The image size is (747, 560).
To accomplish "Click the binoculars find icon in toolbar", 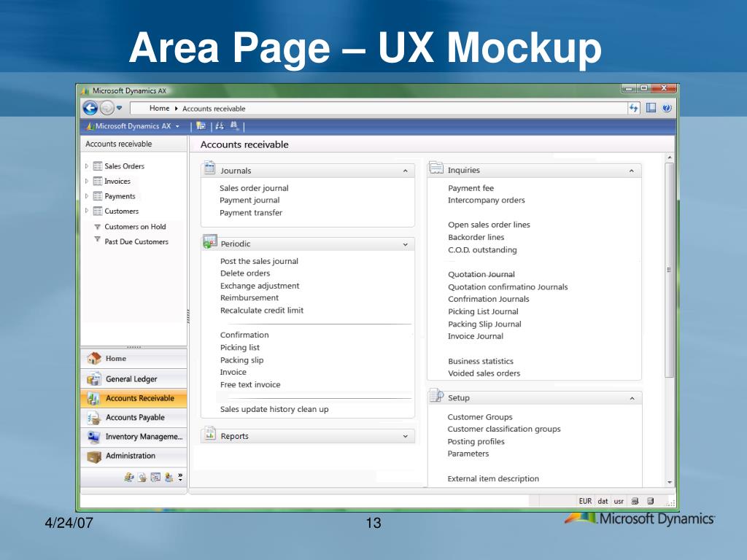I will click(220, 126).
